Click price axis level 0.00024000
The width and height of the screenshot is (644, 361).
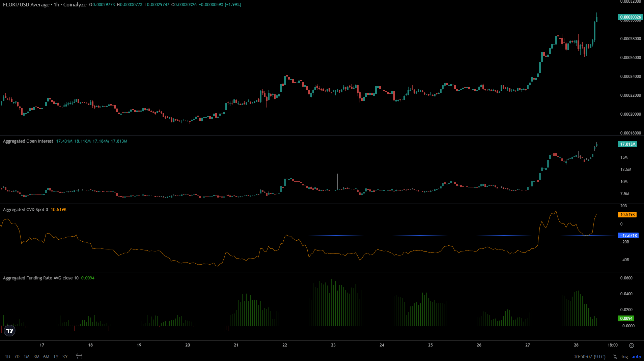point(631,77)
